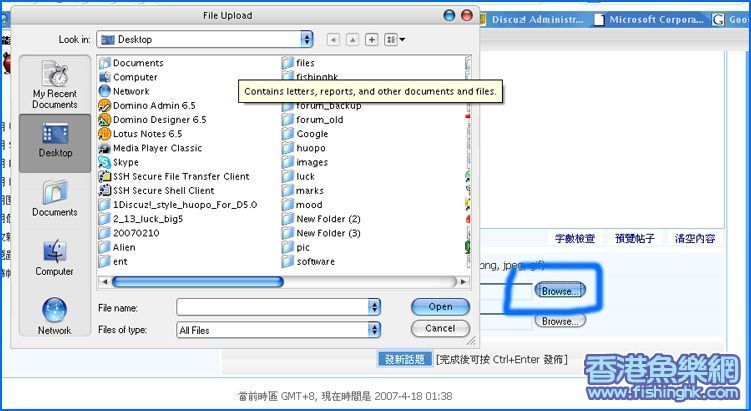Screen dimensions: 751x411
Task: Select the Alien folder
Action: pyautogui.click(x=117, y=248)
